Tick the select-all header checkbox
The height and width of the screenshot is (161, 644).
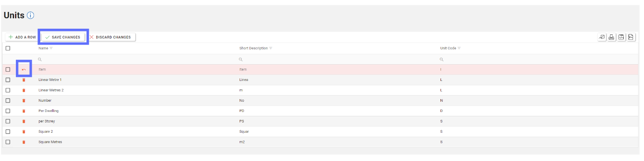click(8, 48)
